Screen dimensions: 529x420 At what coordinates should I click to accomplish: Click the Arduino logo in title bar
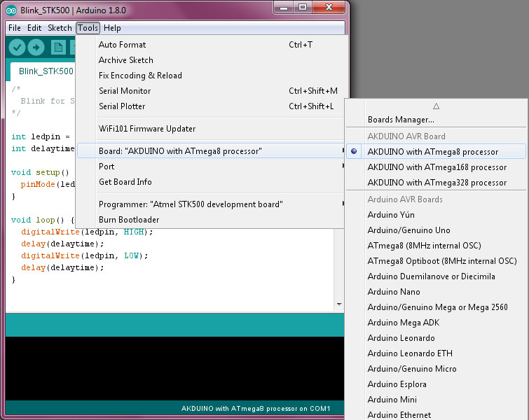(11, 8)
